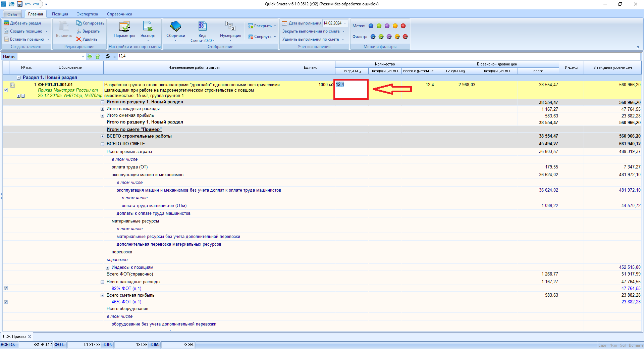Find previous with green up arrow

coord(98,56)
